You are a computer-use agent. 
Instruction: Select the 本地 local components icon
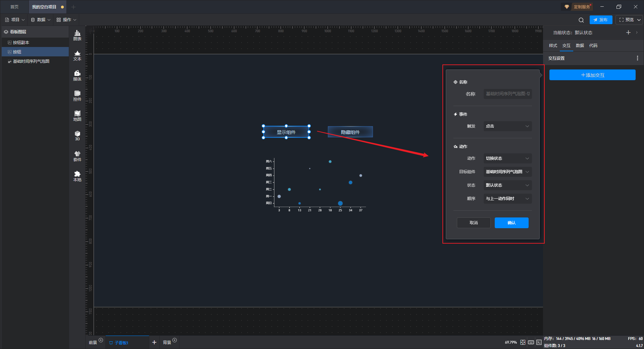point(77,176)
